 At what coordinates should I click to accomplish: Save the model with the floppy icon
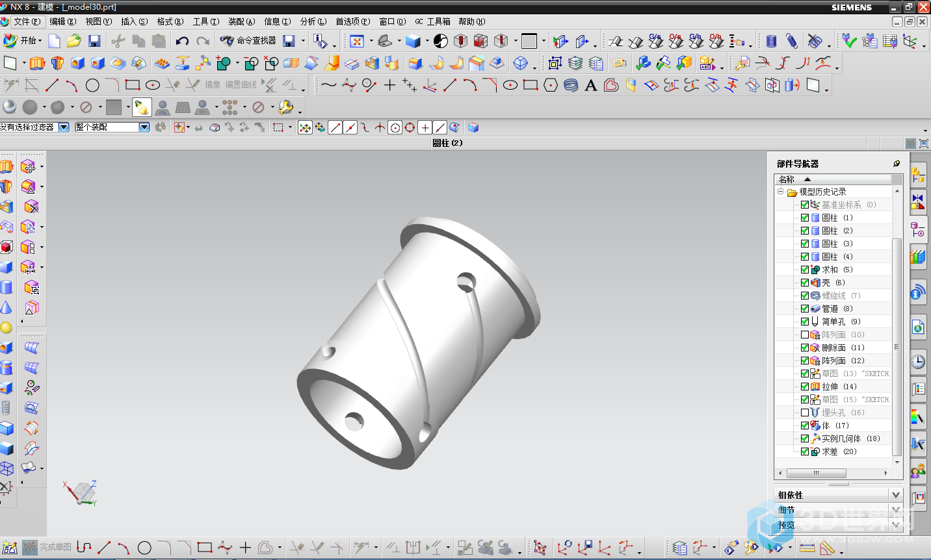click(94, 41)
